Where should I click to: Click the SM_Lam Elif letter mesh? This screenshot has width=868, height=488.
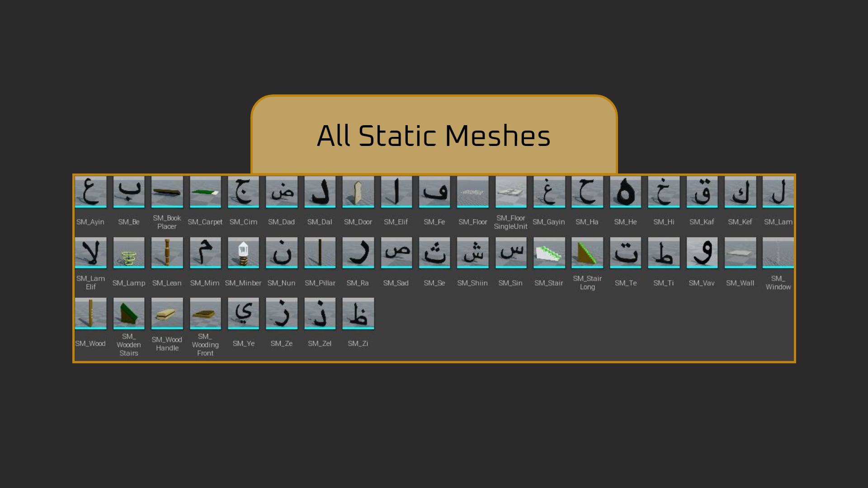pyautogui.click(x=90, y=253)
